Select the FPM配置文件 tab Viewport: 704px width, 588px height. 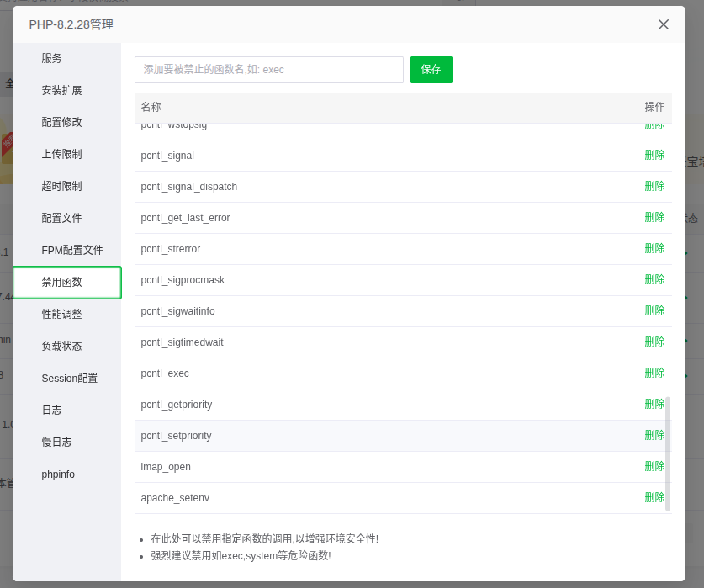(72, 251)
